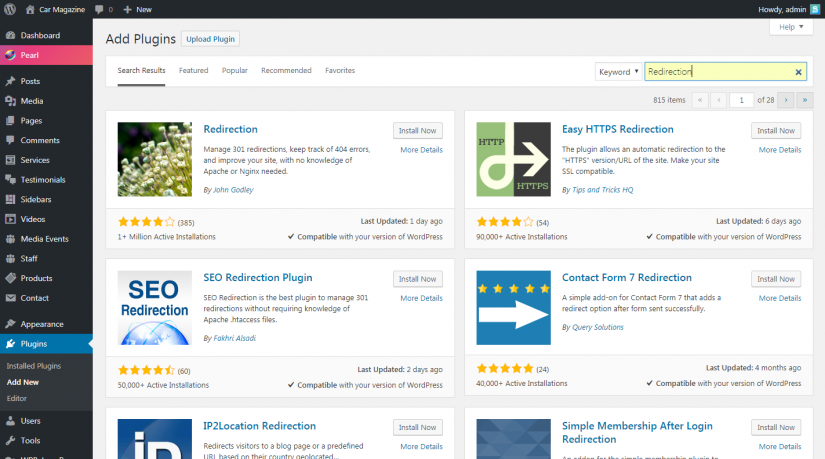Clear the search field with X icon
This screenshot has width=825, height=459.
(798, 72)
